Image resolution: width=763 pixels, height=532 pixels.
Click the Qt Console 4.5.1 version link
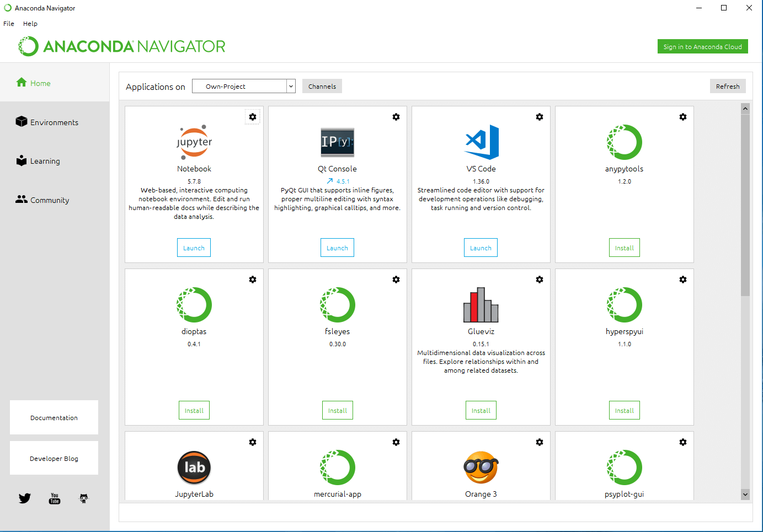[343, 181]
